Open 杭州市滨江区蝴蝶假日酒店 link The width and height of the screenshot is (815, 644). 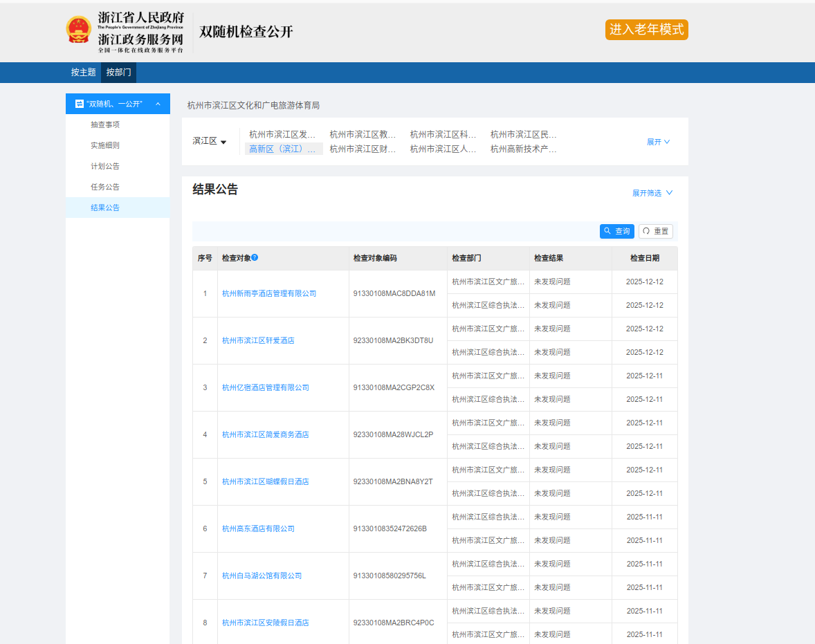(265, 481)
